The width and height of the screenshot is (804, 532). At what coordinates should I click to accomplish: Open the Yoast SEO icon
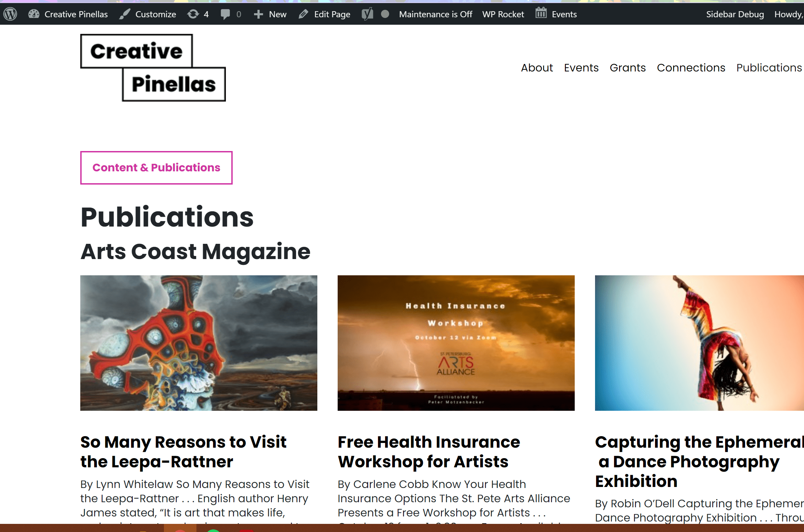tap(367, 14)
